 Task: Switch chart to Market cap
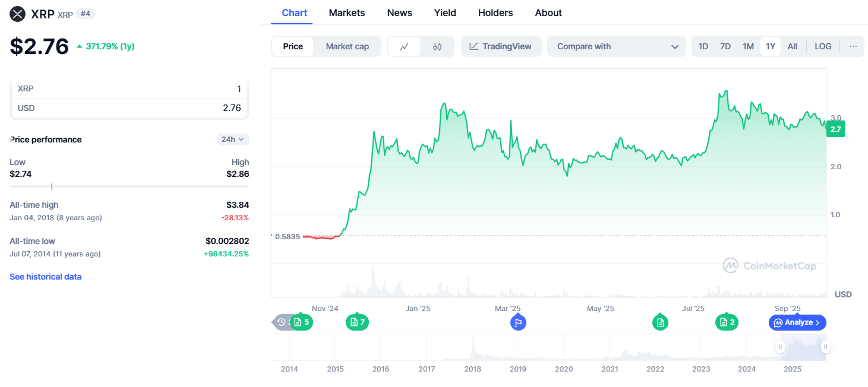click(x=348, y=46)
